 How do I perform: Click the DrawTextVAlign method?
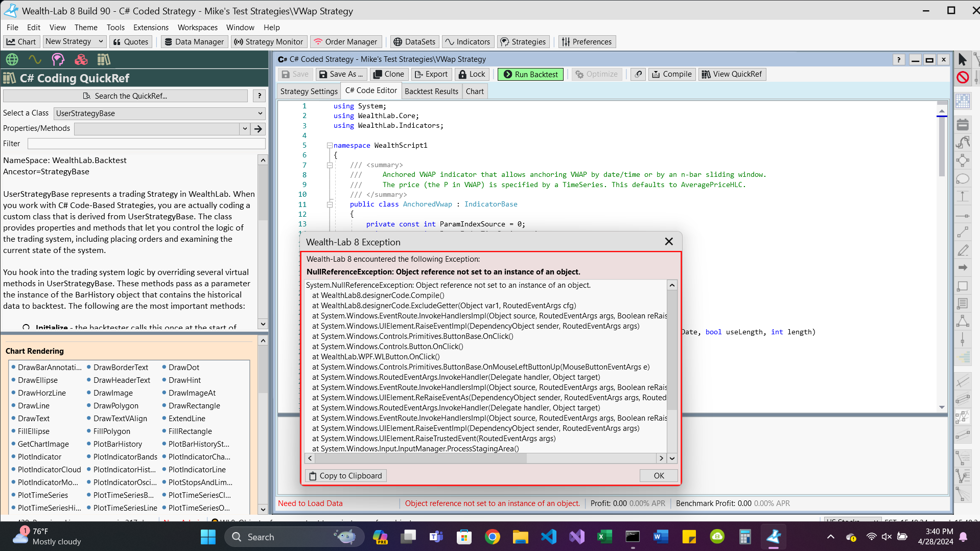[x=120, y=419]
